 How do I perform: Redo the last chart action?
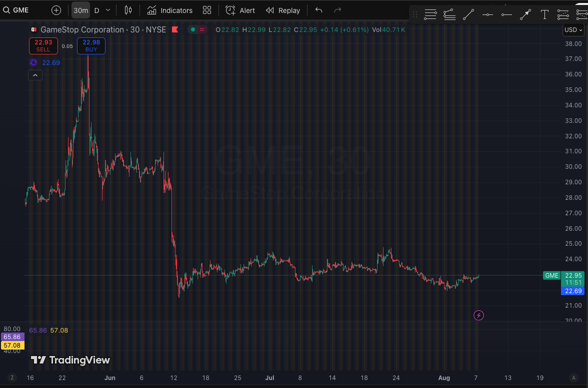point(337,10)
